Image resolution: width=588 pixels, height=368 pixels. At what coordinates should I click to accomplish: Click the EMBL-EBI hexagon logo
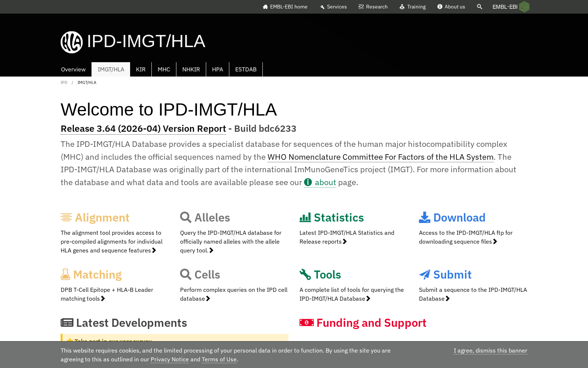(524, 7)
